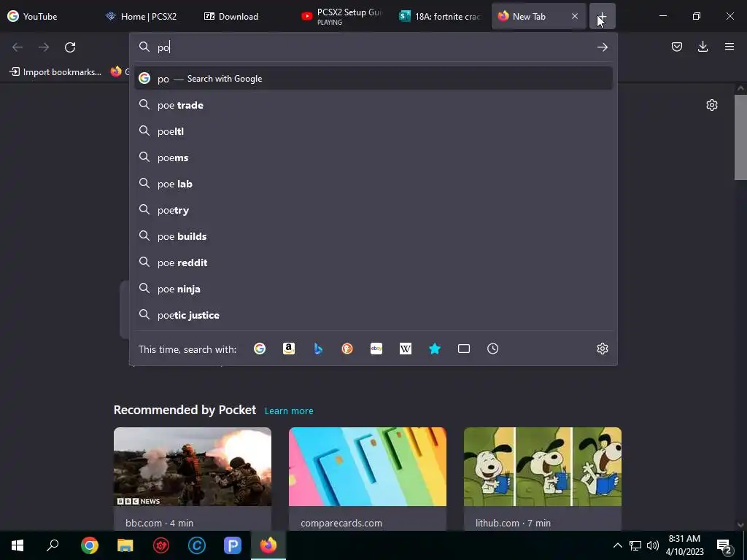The height and width of the screenshot is (560, 747).
Task: Choose the 'poetic justice' suggestion
Action: click(x=373, y=315)
